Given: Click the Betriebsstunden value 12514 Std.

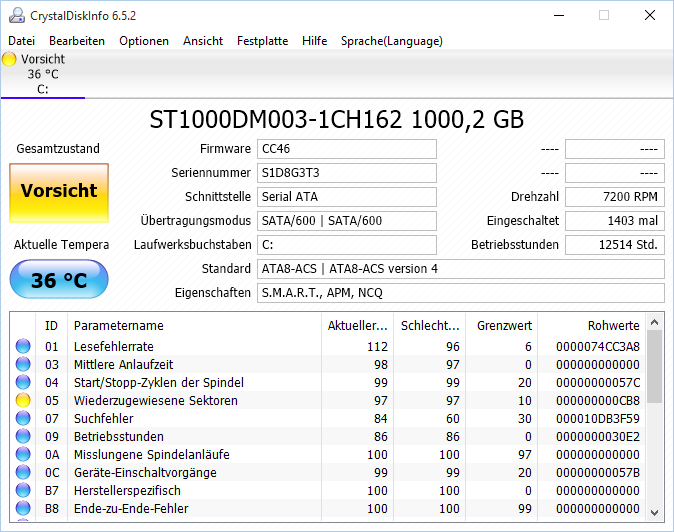Looking at the screenshot, I should point(615,245).
